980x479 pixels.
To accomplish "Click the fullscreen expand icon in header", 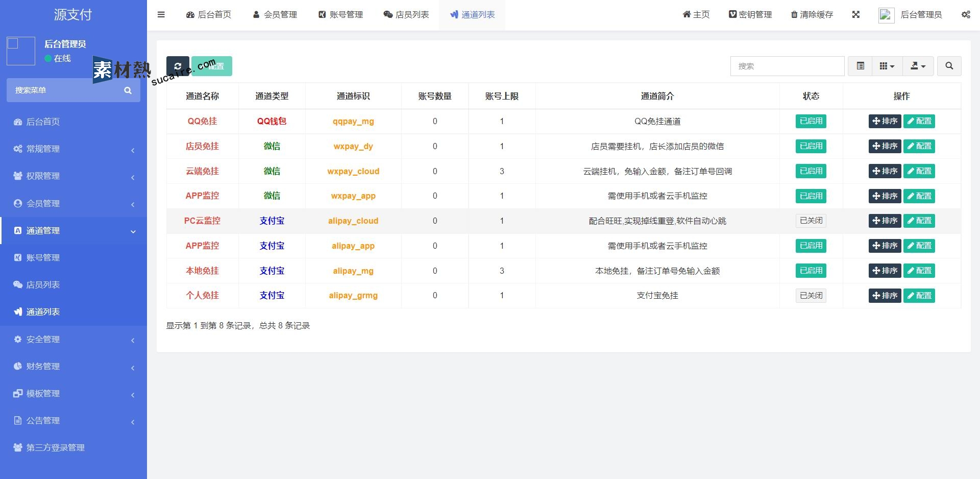I will coord(856,15).
